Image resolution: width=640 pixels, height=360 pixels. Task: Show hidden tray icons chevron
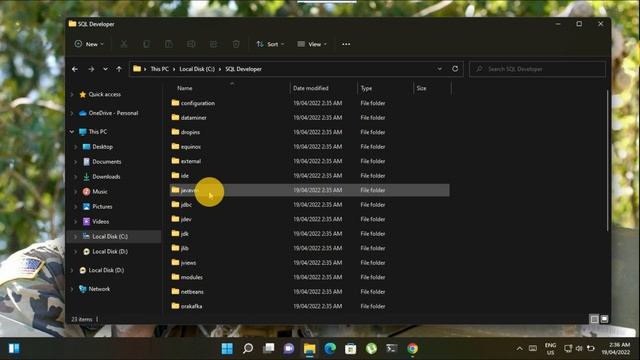pos(520,349)
